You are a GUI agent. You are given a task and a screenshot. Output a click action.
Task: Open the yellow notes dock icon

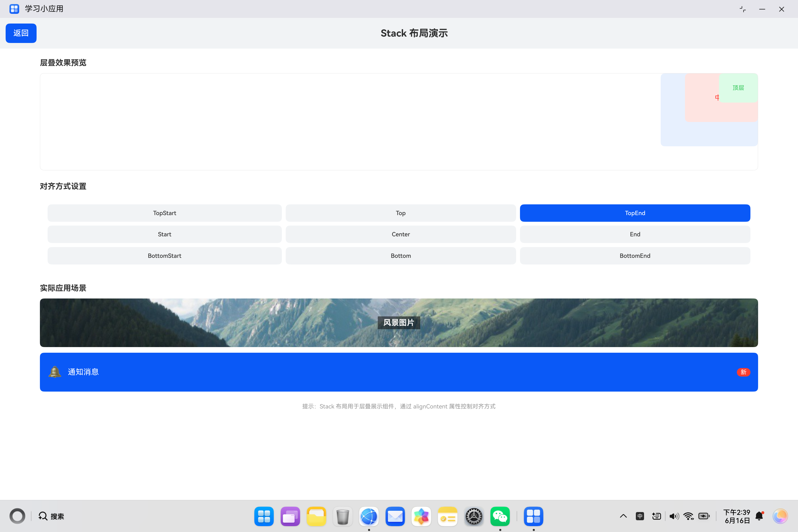click(x=448, y=516)
